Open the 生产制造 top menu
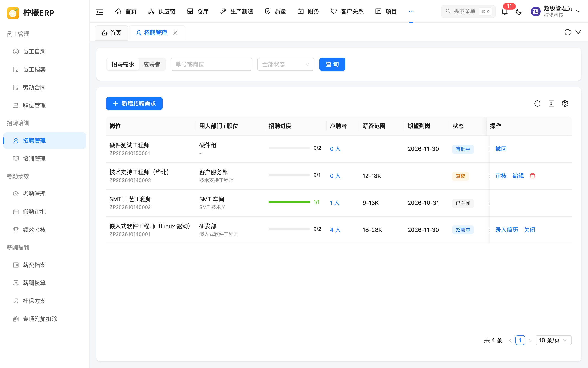 tap(237, 11)
